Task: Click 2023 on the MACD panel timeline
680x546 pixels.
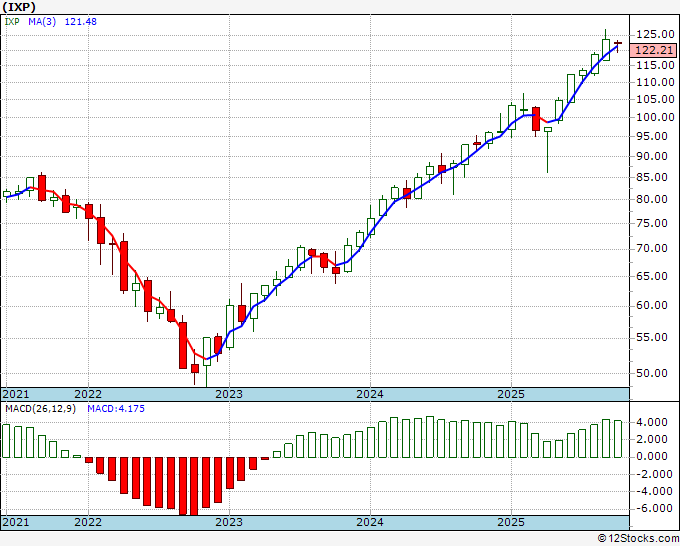Action: click(x=229, y=522)
